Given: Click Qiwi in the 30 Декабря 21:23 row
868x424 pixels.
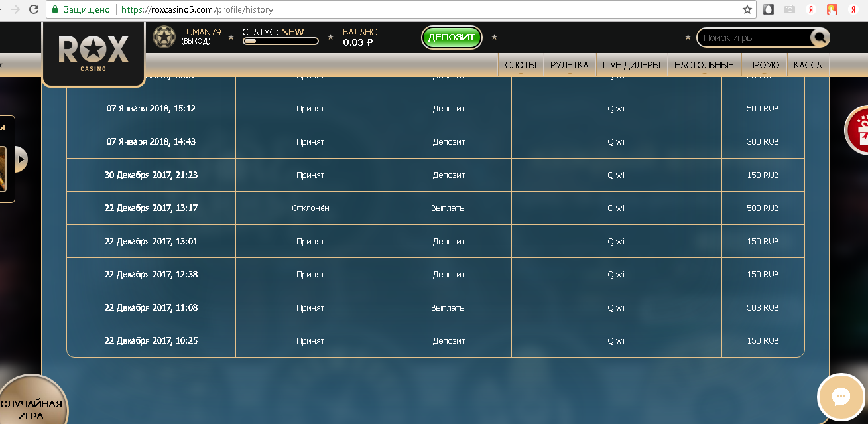Looking at the screenshot, I should (616, 175).
